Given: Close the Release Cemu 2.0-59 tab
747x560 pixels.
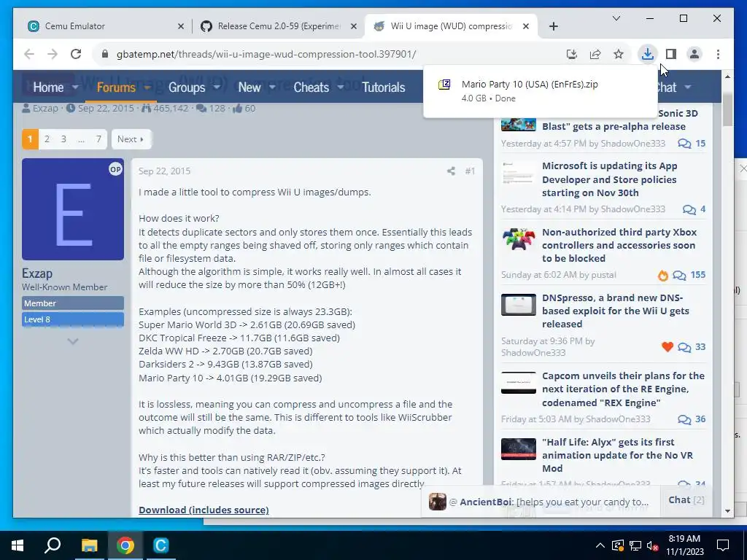Looking at the screenshot, I should point(354,26).
